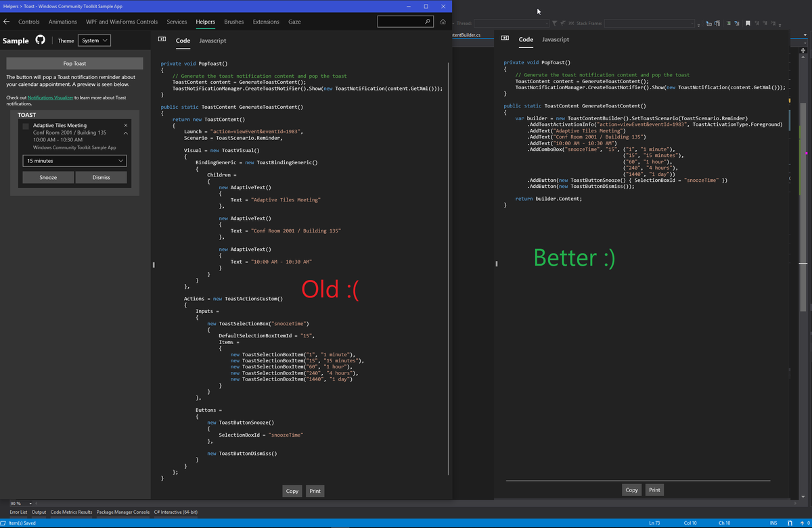The height and width of the screenshot is (528, 812).
Task: Click Print below the old code sample
Action: pyautogui.click(x=315, y=491)
